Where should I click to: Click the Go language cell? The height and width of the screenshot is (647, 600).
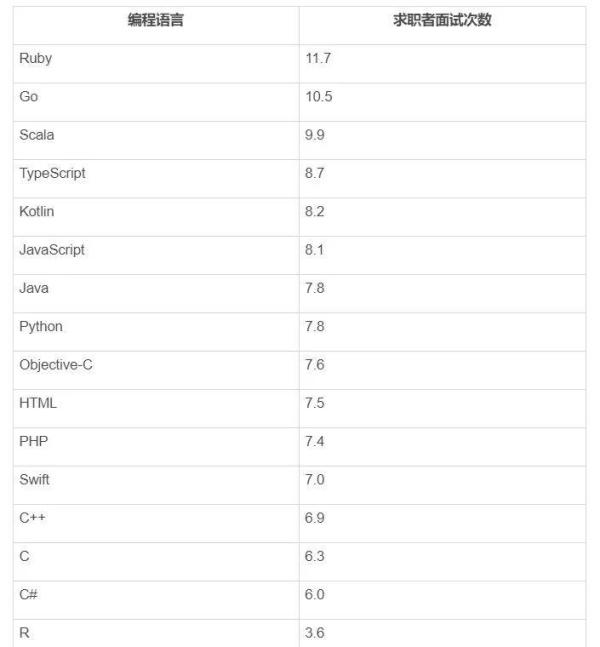pos(29,97)
